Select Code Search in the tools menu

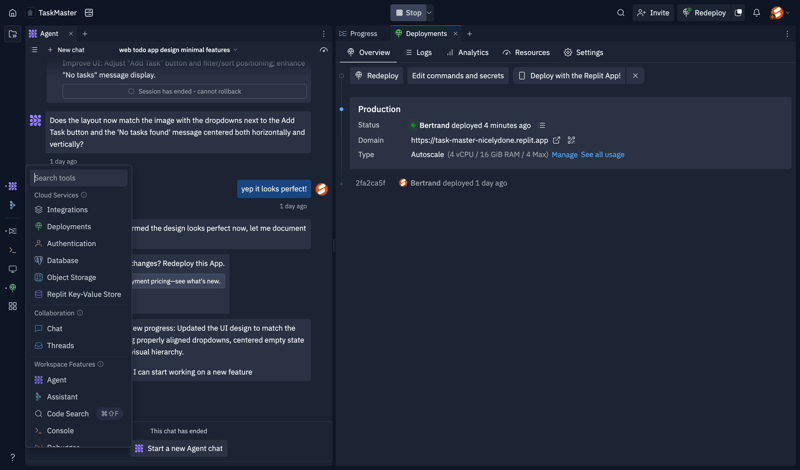click(79, 414)
